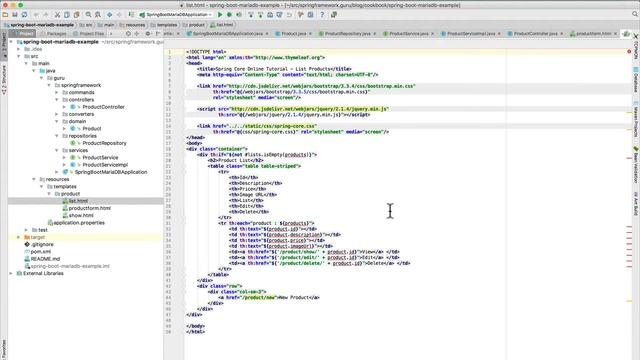Switch to the Product.java editor tab
This screenshot has width=640, height=360.
pos(293,33)
